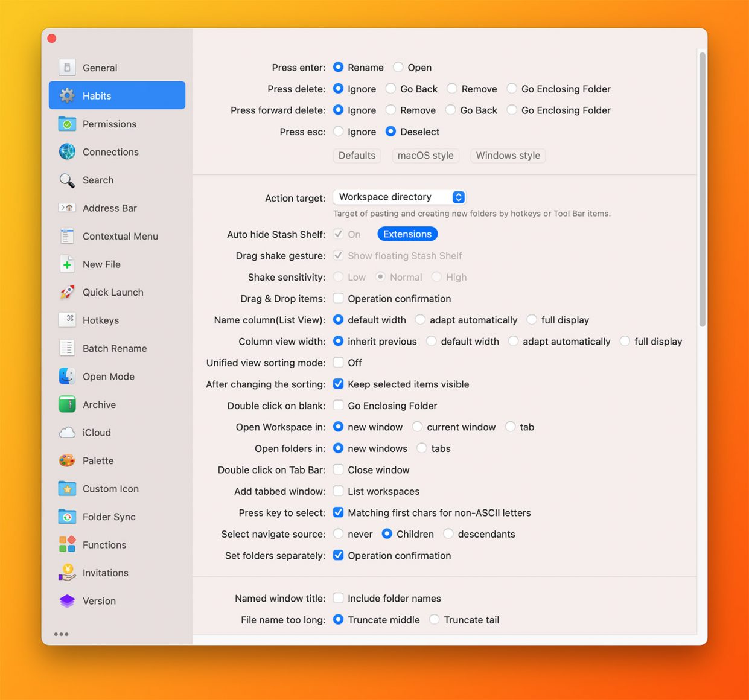Open the Quick Launch rocket icon
The image size is (749, 700).
click(67, 292)
